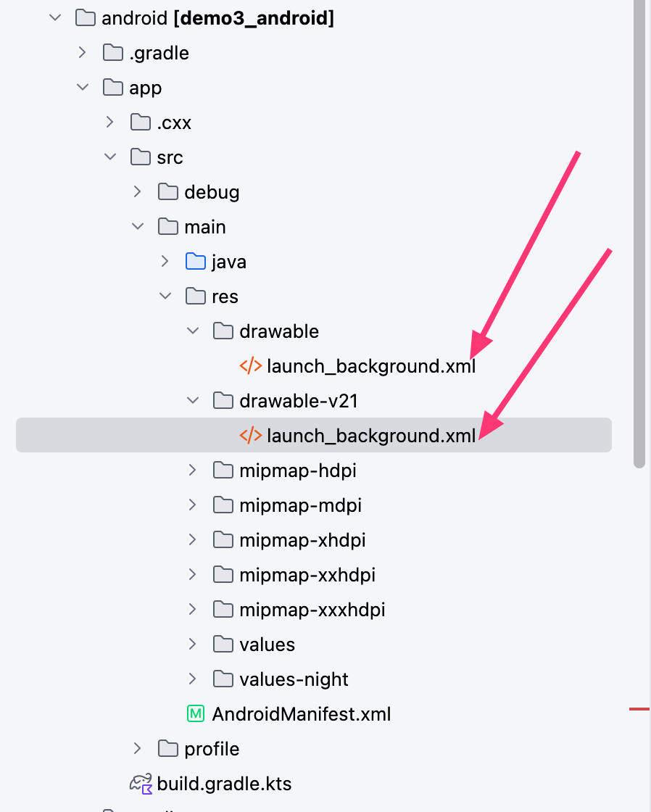
Task: Click the android module folder icon
Action: pos(86,18)
